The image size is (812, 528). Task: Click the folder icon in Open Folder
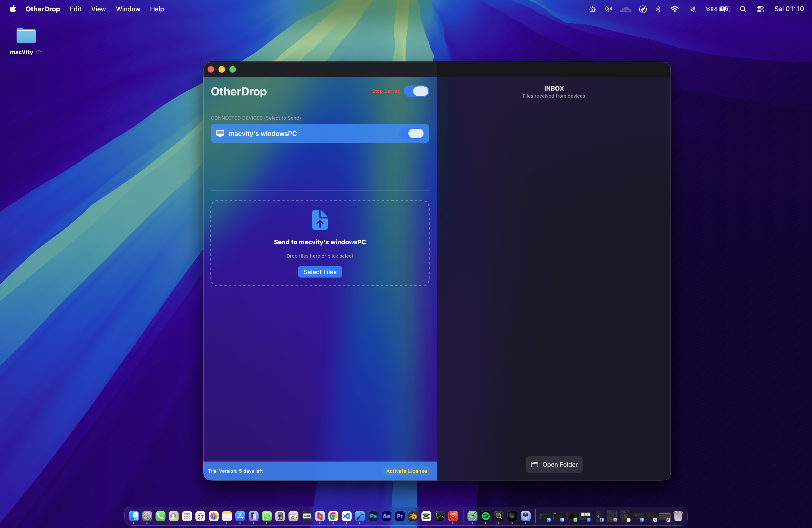pos(534,464)
